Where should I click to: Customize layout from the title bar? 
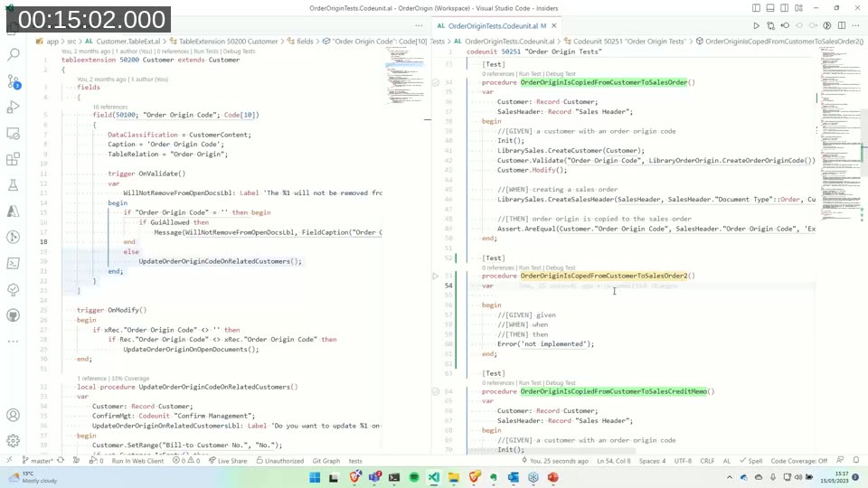pos(798,8)
